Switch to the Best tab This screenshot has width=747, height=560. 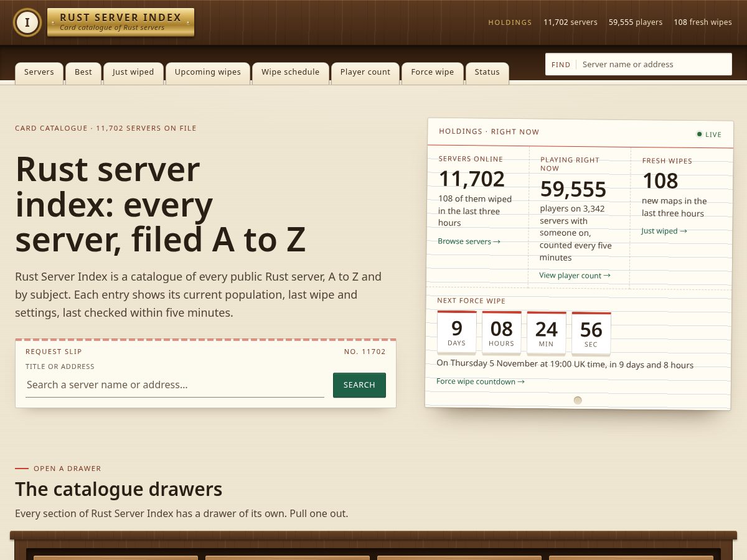[83, 72]
